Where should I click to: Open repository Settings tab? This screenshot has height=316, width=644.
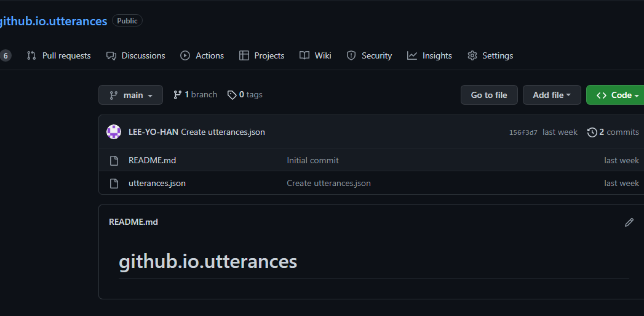[490, 55]
